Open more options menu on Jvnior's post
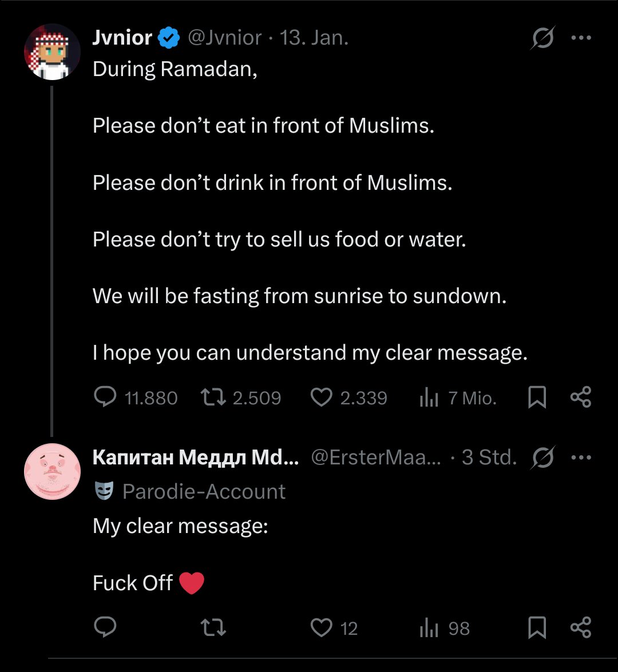The width and height of the screenshot is (618, 672). pyautogui.click(x=581, y=38)
